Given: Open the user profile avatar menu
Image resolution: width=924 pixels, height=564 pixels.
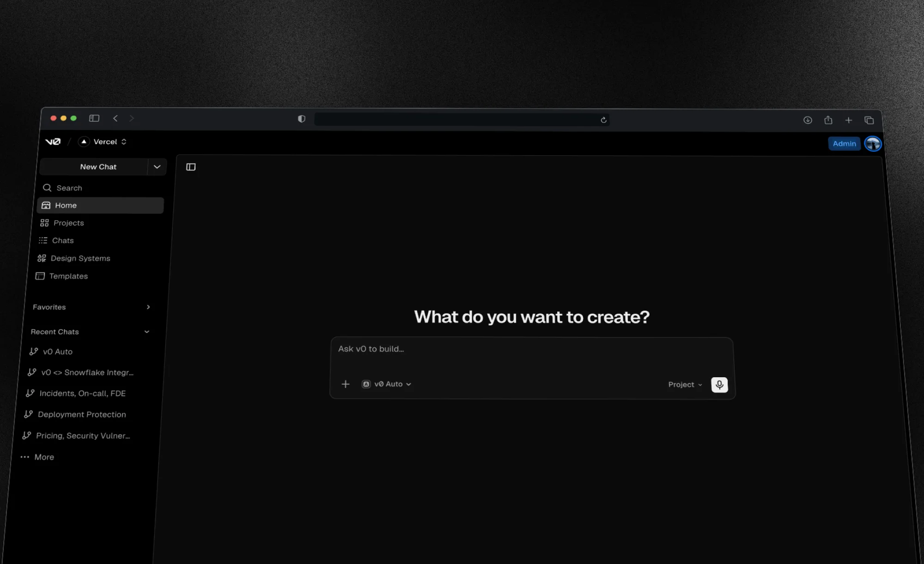Looking at the screenshot, I should (873, 144).
